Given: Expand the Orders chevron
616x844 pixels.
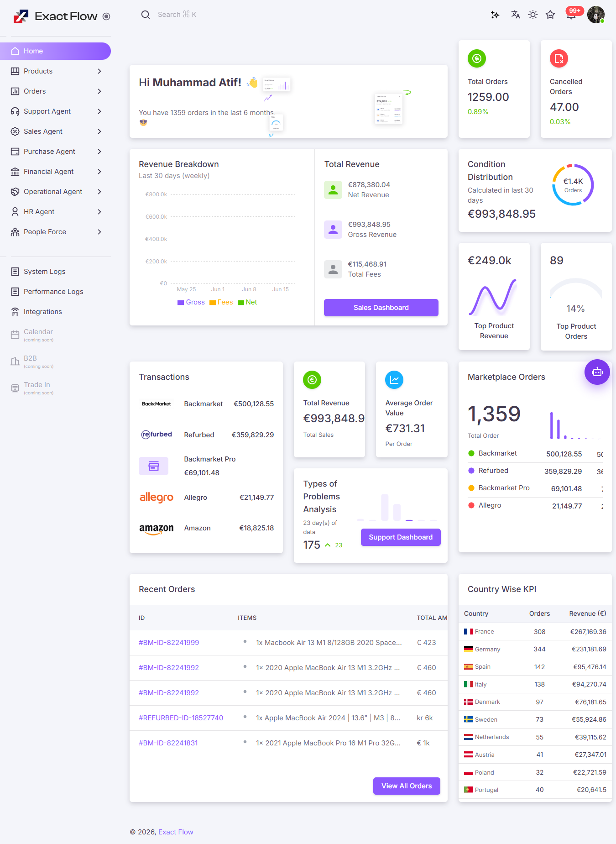Looking at the screenshot, I should (x=99, y=91).
